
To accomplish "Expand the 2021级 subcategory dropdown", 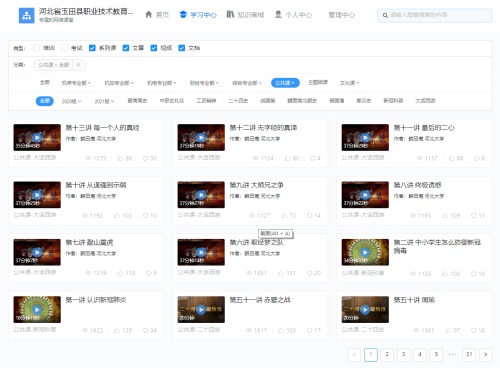I will (x=104, y=101).
